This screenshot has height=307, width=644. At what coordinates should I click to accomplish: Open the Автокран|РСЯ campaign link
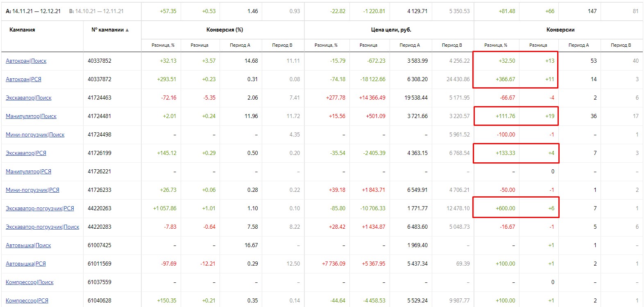[23, 79]
